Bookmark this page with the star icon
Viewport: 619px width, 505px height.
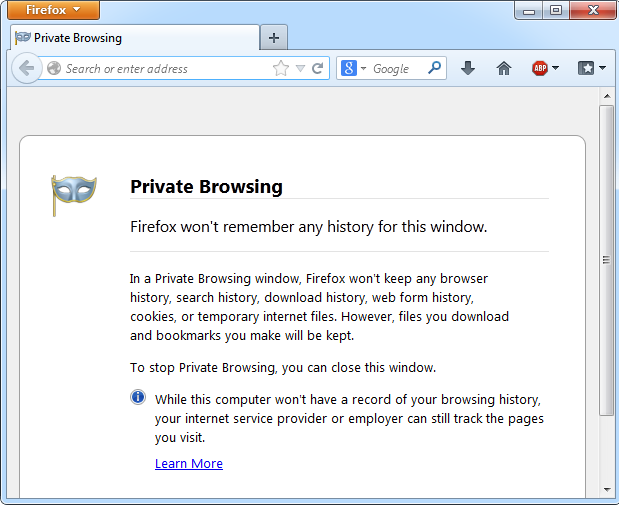[281, 68]
